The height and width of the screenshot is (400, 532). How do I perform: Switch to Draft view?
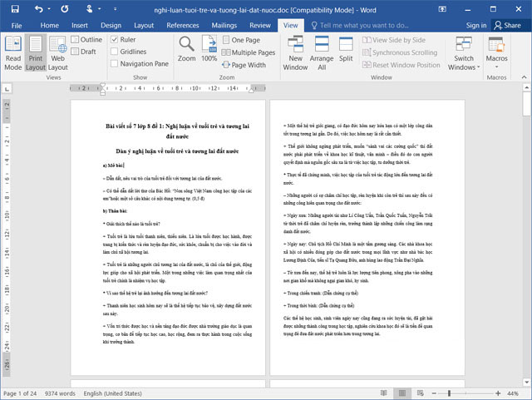point(84,52)
